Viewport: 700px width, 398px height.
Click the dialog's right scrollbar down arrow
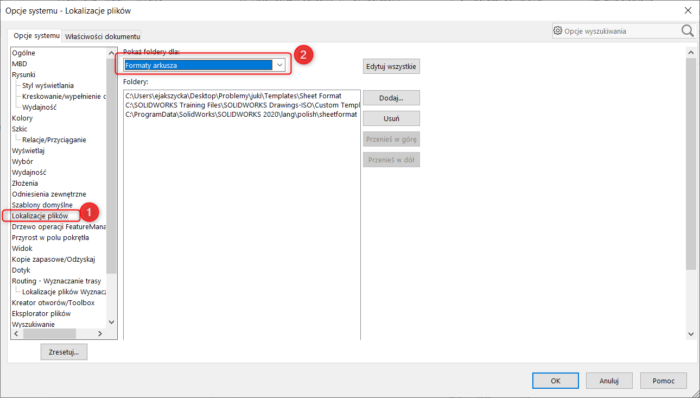[691, 334]
